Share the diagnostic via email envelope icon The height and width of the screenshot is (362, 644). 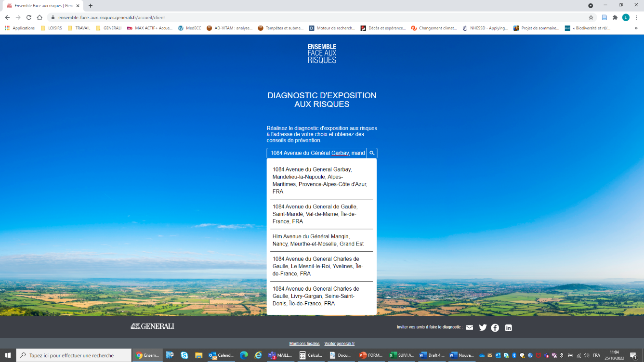pos(470,328)
